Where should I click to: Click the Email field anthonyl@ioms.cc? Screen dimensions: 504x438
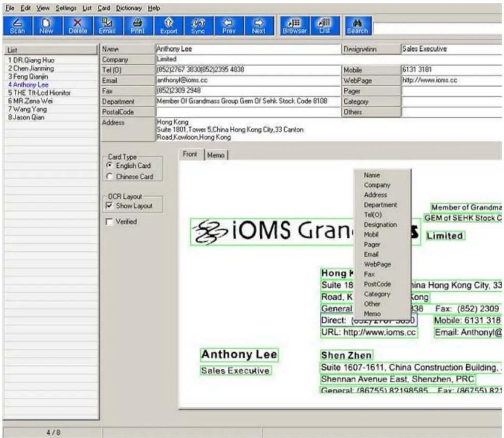point(248,80)
